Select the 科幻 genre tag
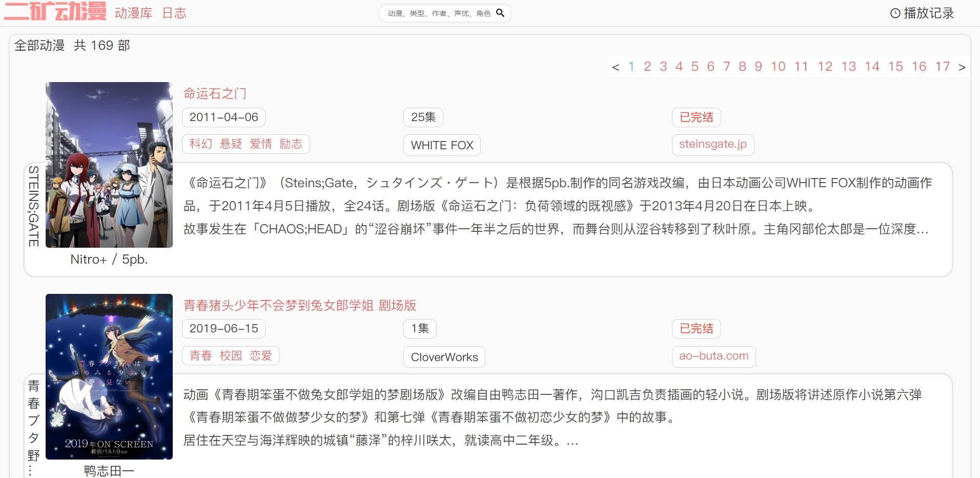Image resolution: width=980 pixels, height=478 pixels. tap(200, 144)
